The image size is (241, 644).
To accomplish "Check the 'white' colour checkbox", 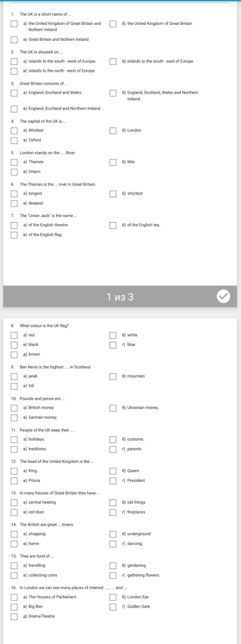I will point(113,335).
